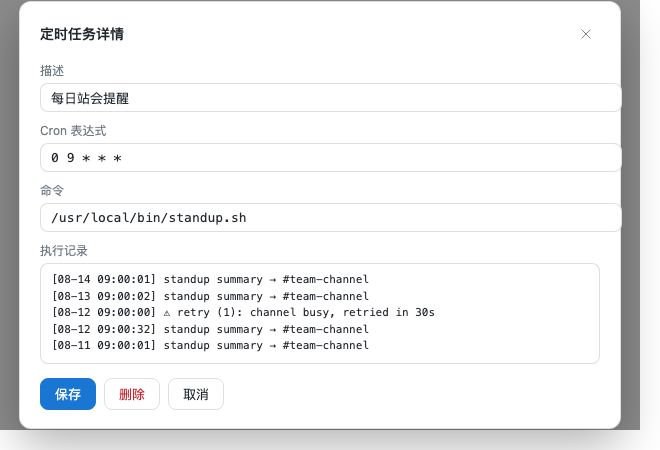
Task: Click into the Cron 表达式 input field
Action: point(330,157)
